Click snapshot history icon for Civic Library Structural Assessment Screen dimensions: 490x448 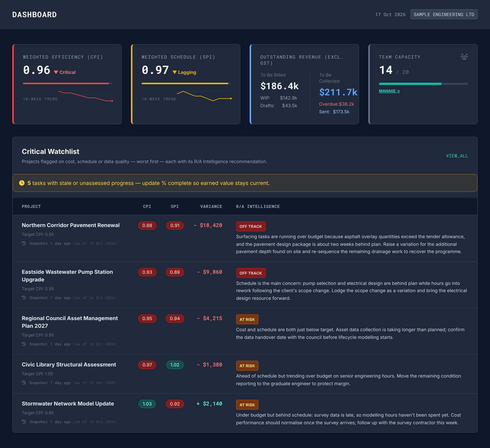pos(24,383)
